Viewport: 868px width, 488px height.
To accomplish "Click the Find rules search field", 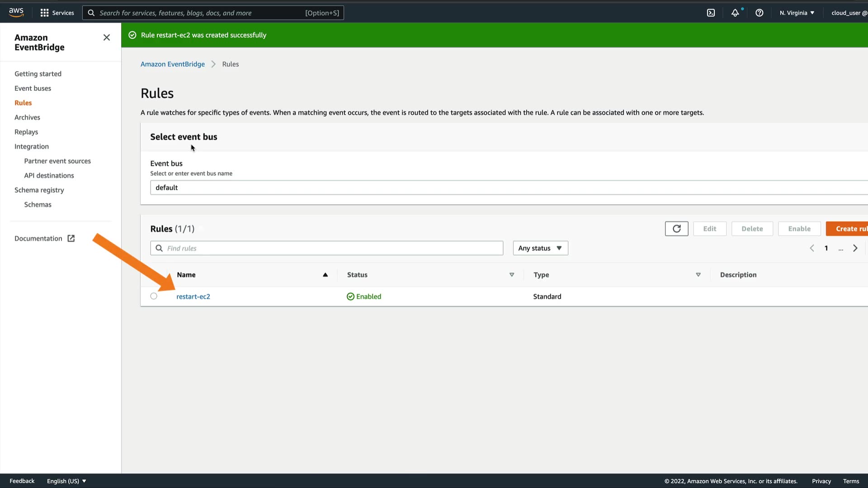I will tap(326, 248).
